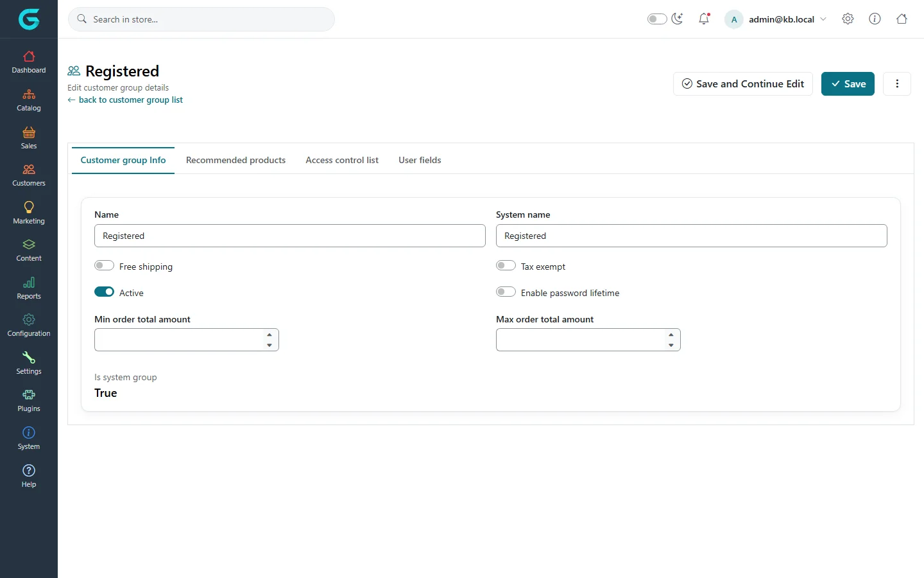Click the notifications bell icon

[x=704, y=19]
